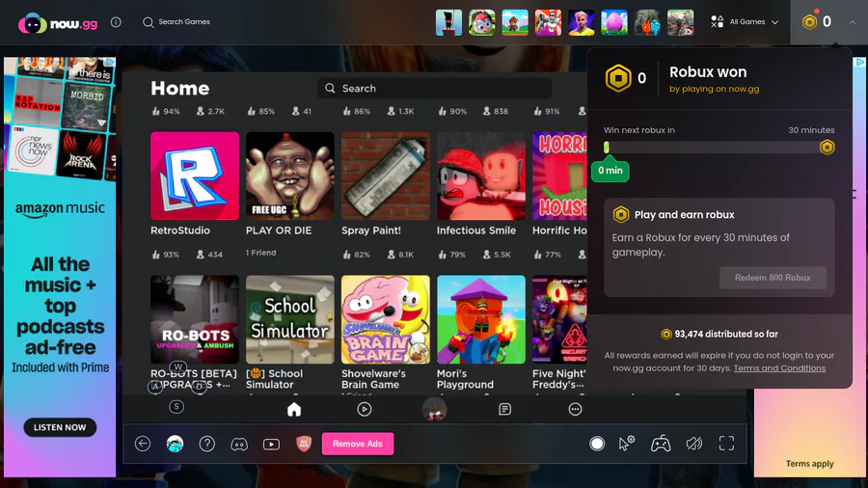Open the soccer player game icon
868x488 pixels.
581,23
